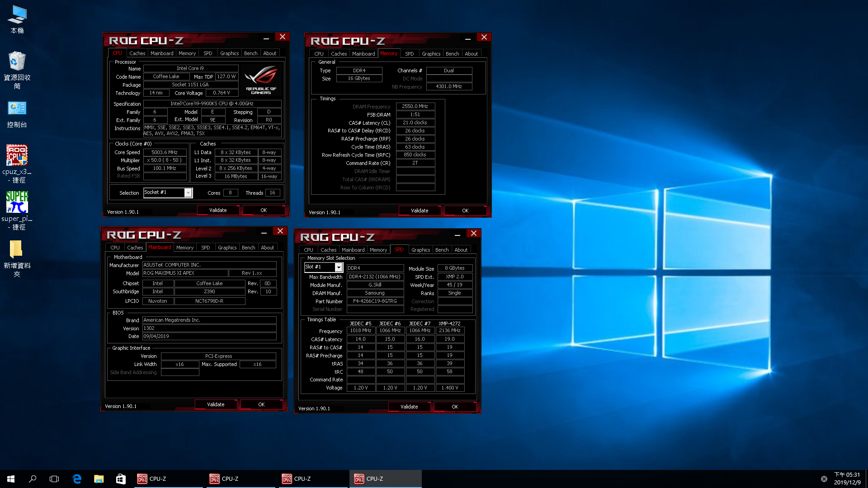The width and height of the screenshot is (868, 488).
Task: Click Validate in the CPU window
Action: [x=218, y=210]
